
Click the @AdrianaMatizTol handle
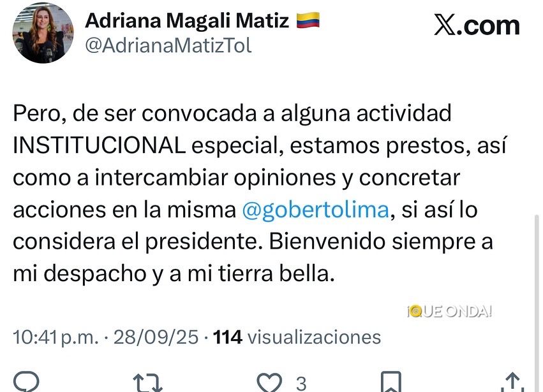pyautogui.click(x=168, y=46)
